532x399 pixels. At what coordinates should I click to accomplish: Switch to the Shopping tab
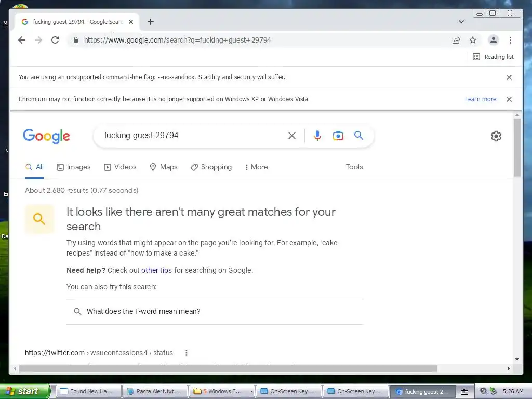[x=211, y=167]
